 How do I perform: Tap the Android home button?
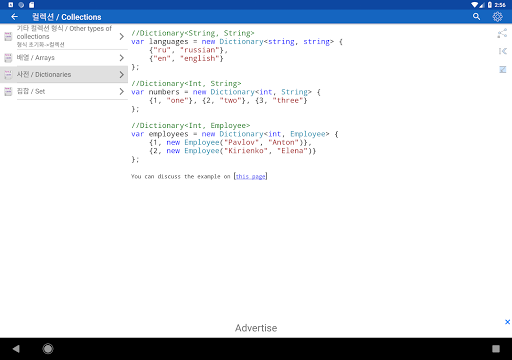tap(48, 349)
